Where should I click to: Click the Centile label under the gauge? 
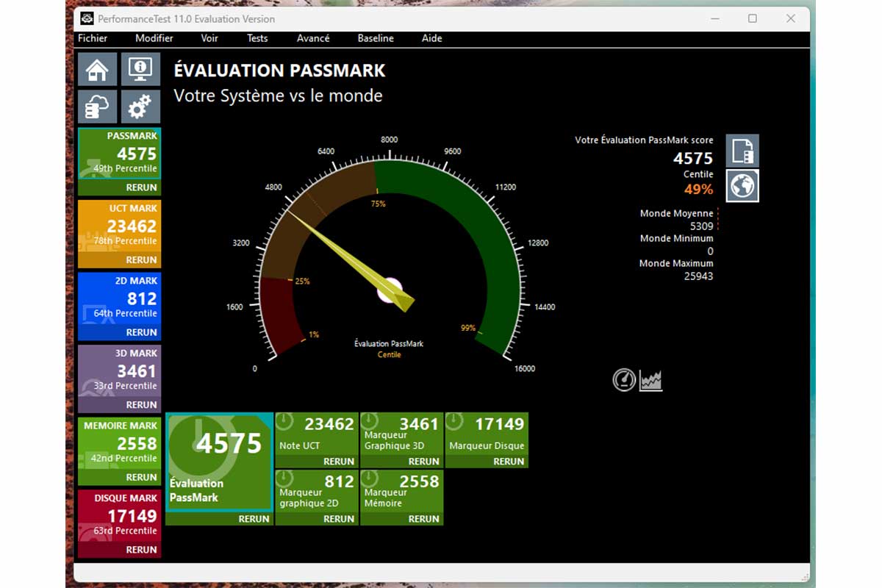click(x=390, y=354)
